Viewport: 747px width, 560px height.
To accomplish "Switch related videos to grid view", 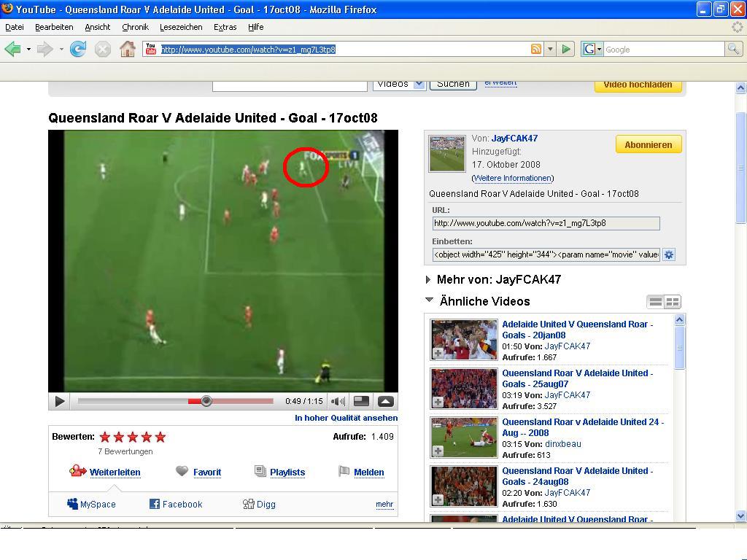I will (x=672, y=302).
